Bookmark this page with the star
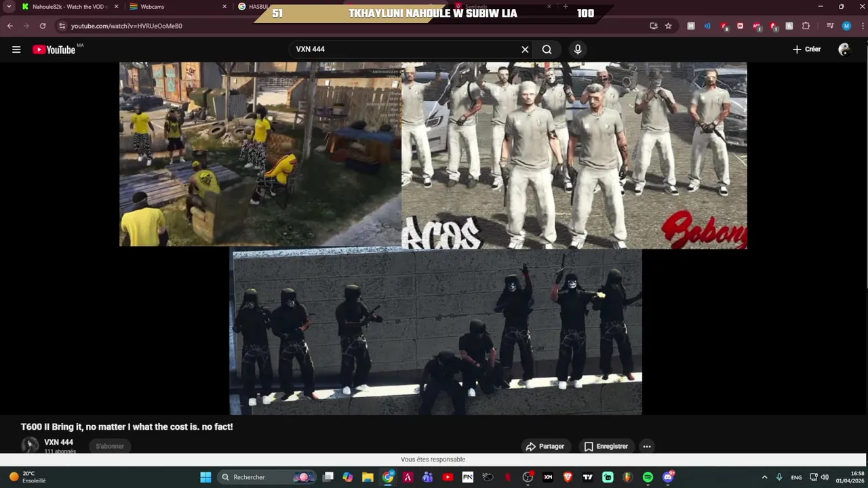 [x=668, y=26]
